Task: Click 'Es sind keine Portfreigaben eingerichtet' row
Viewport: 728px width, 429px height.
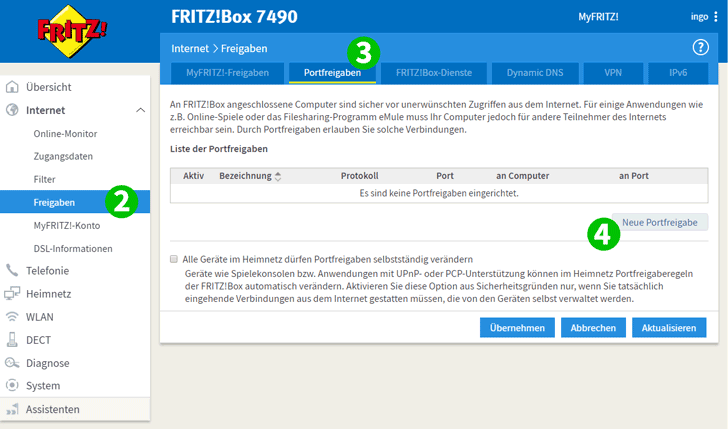Action: click(x=439, y=193)
